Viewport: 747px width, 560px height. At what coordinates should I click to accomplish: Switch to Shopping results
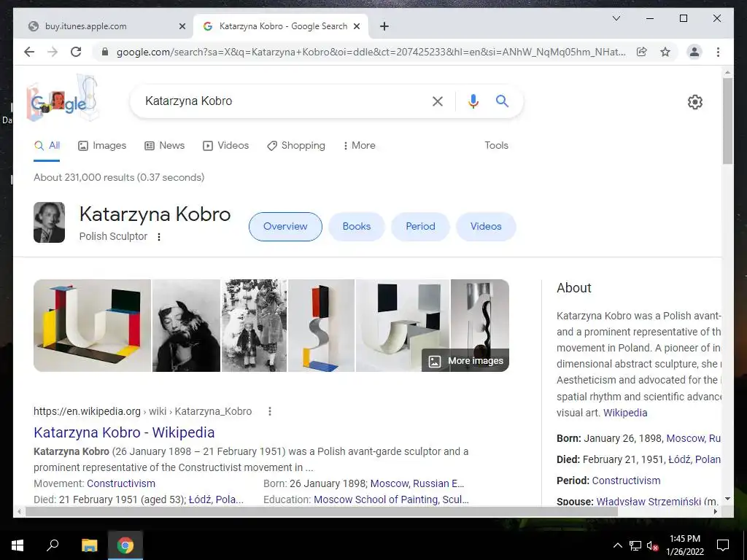point(296,146)
